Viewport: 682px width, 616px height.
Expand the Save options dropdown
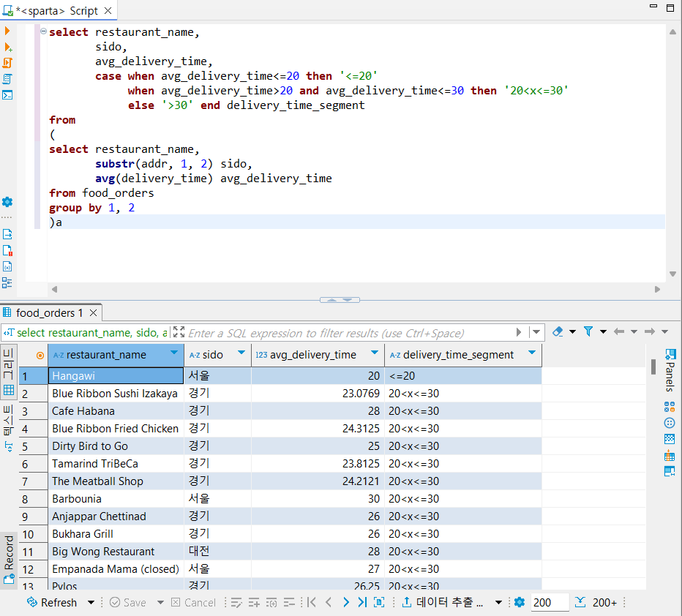(x=160, y=603)
